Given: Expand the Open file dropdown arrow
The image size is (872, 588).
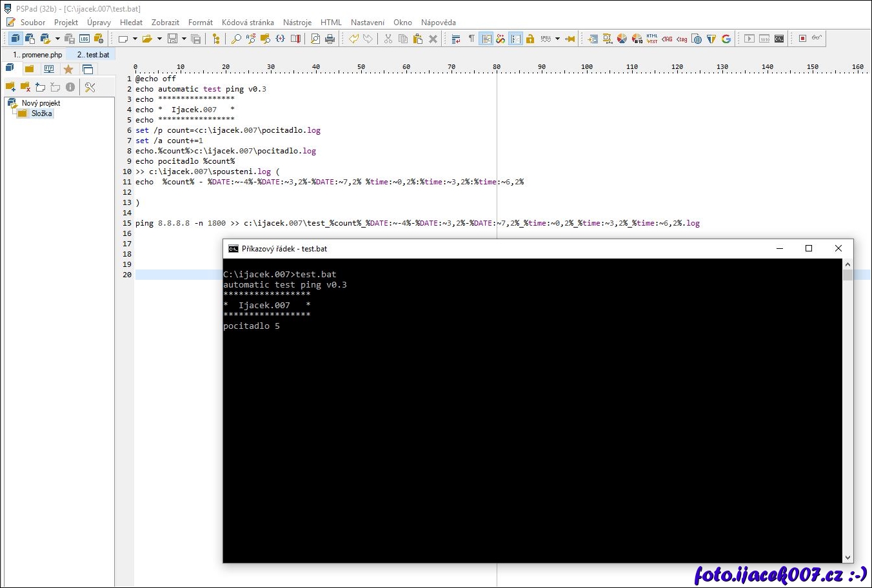Looking at the screenshot, I should pyautogui.click(x=159, y=39).
